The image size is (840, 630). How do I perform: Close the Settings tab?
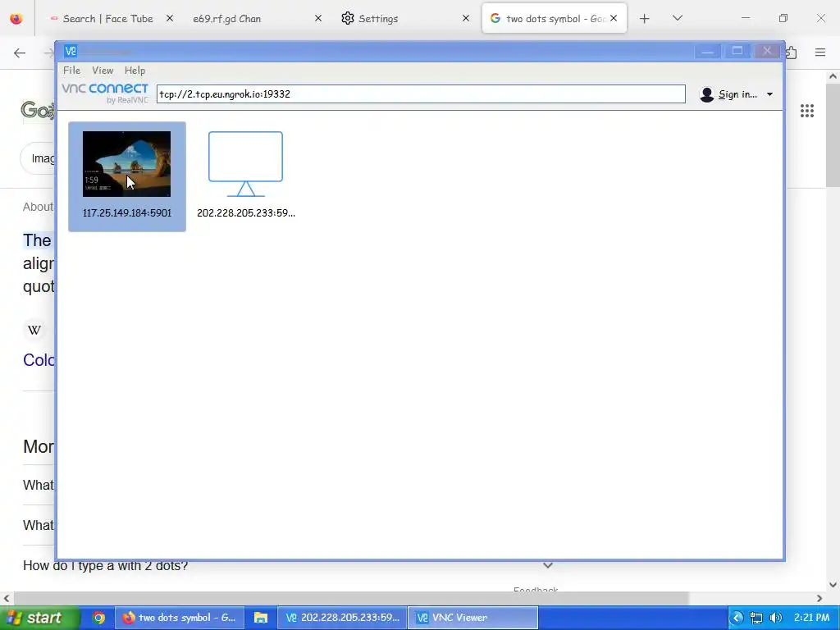(x=466, y=18)
